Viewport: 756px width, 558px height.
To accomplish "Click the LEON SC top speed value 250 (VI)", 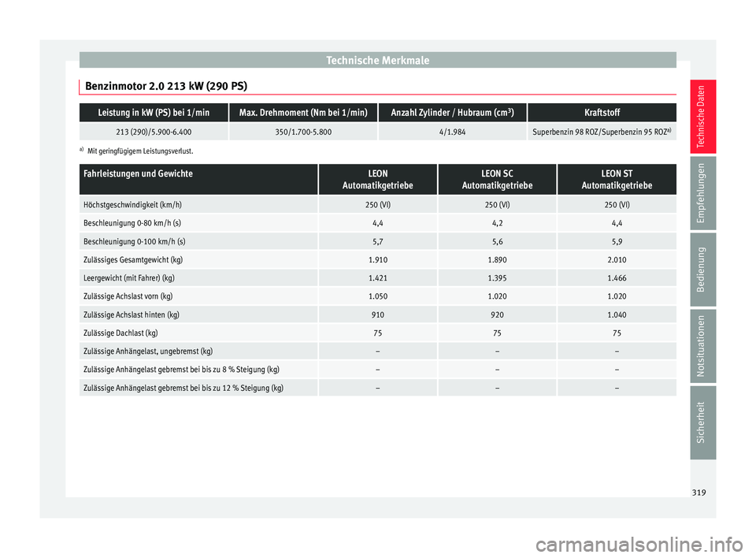I will pyautogui.click(x=497, y=205).
